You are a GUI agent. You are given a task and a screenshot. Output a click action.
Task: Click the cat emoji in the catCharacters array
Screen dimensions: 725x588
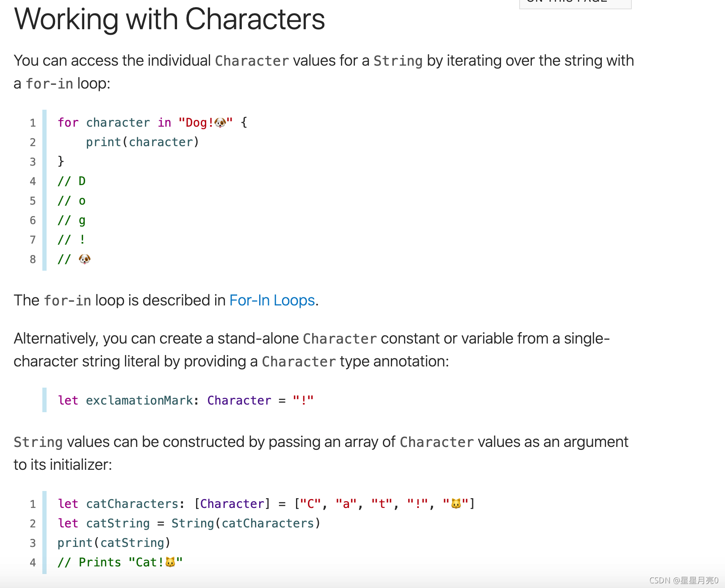pyautogui.click(x=456, y=504)
